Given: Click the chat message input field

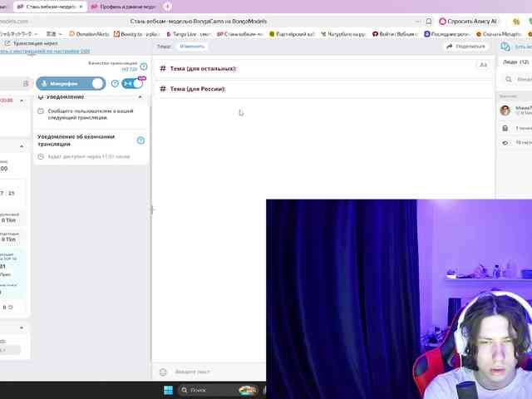Looking at the screenshot, I should 216,372.
